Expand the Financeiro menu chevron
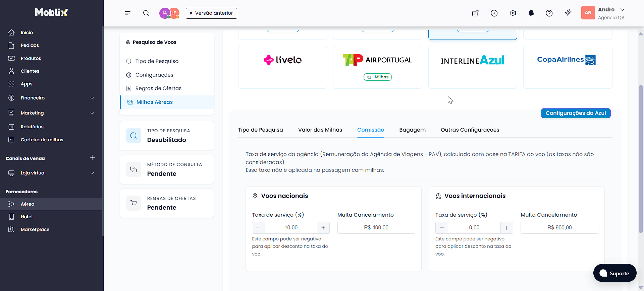This screenshot has width=644, height=291. click(x=92, y=98)
